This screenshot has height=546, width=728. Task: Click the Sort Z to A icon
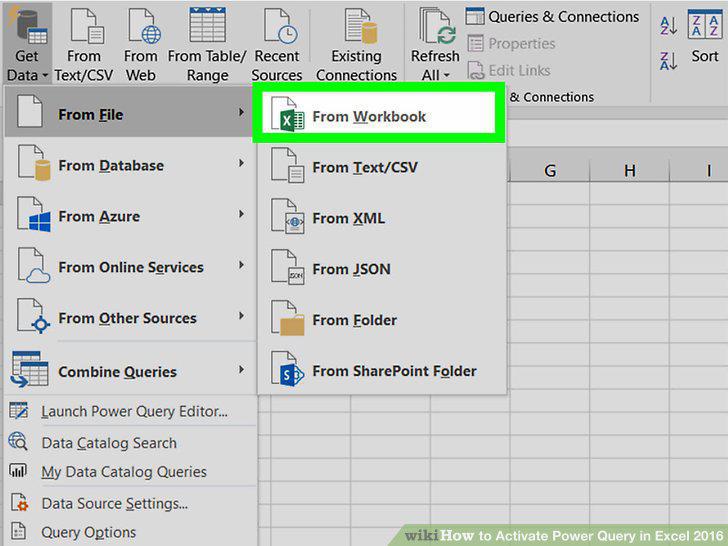pyautogui.click(x=668, y=61)
